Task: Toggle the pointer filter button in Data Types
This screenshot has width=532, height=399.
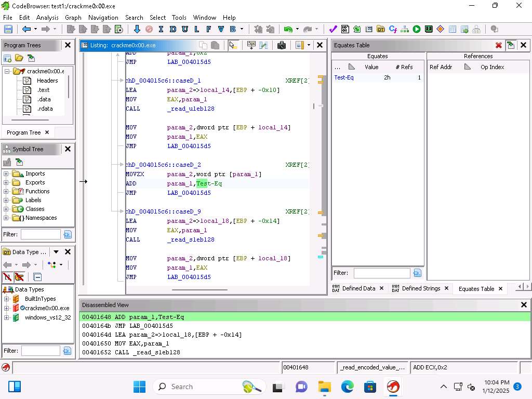Action: pyautogui.click(x=19, y=277)
